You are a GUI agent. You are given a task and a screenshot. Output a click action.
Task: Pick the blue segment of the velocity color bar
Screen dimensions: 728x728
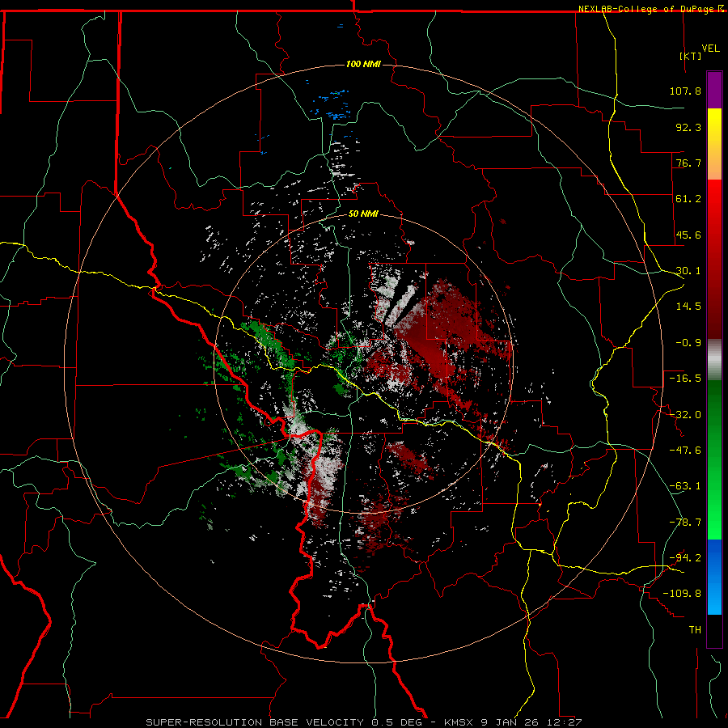714,577
